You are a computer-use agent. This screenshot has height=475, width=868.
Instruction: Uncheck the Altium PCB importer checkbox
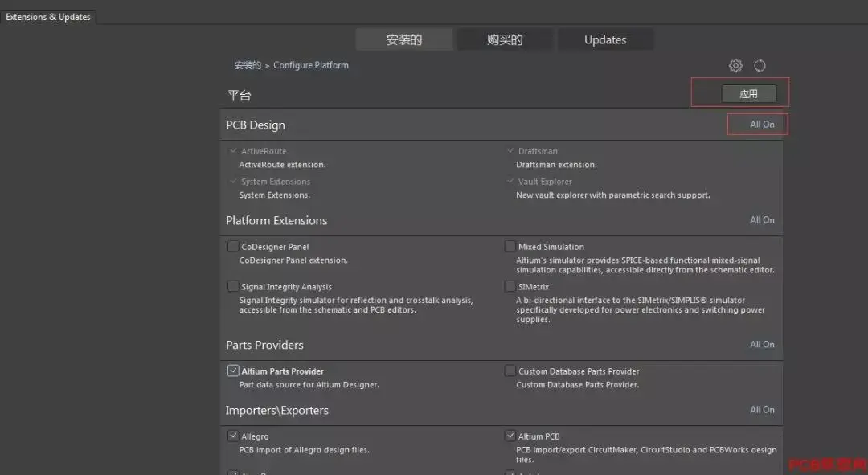(x=510, y=436)
